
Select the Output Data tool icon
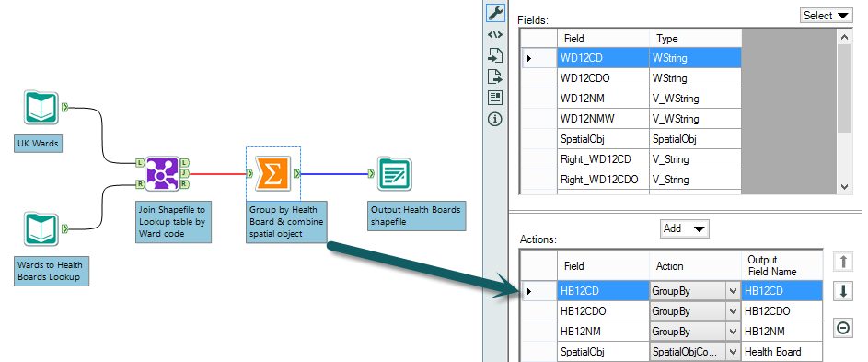point(394,174)
